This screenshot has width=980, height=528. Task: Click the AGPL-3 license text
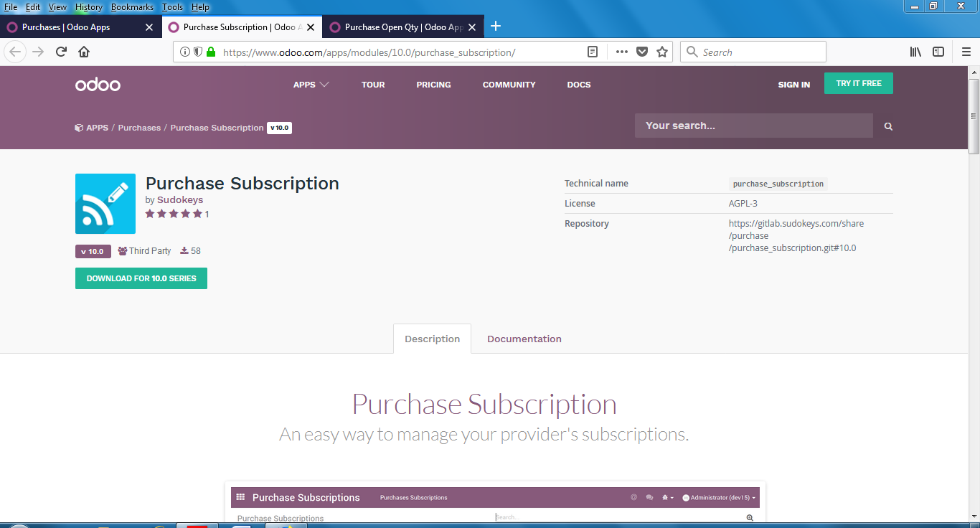tap(743, 204)
